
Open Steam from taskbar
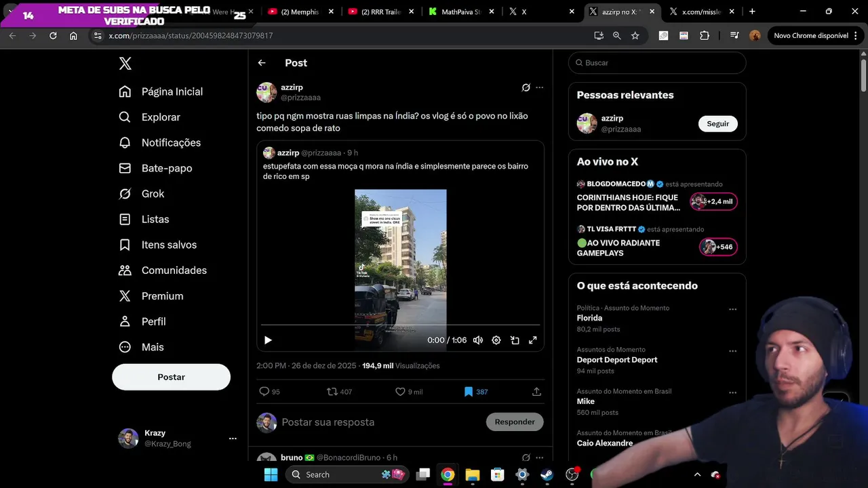tap(547, 474)
